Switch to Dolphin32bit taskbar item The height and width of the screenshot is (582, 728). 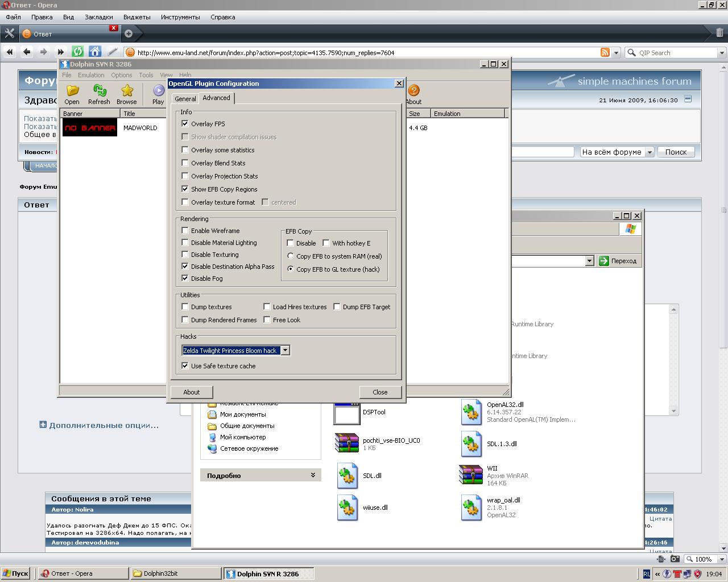tap(176, 573)
